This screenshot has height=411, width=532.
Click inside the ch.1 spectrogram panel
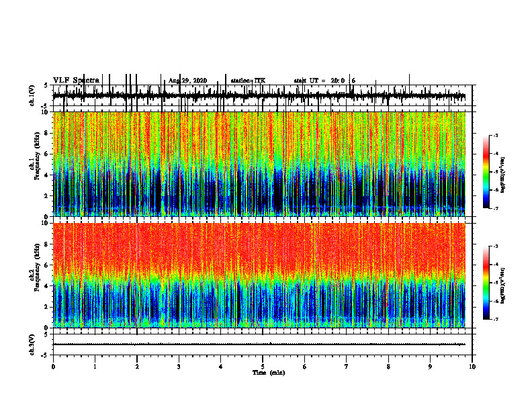[x=262, y=164]
